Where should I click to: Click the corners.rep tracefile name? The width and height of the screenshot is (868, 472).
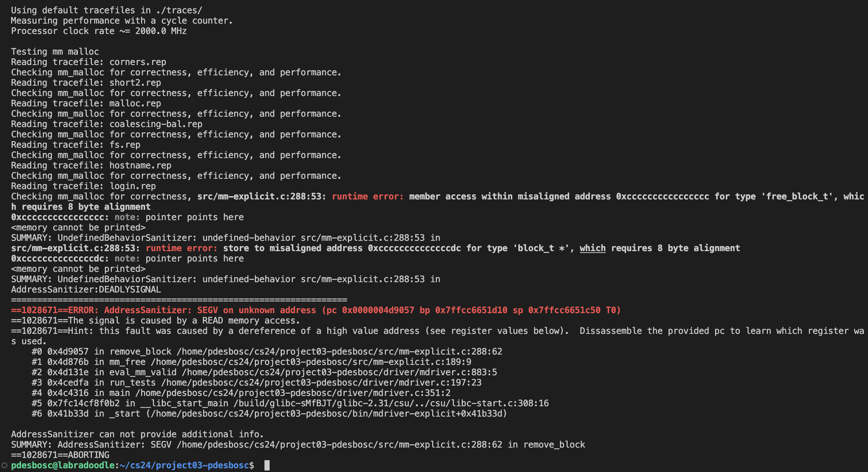(138, 62)
